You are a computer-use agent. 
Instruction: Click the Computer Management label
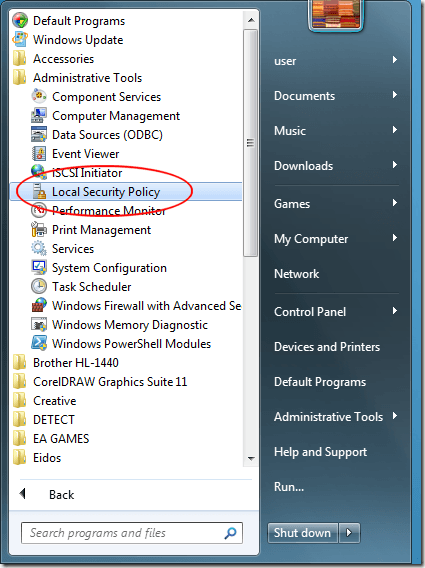(116, 116)
